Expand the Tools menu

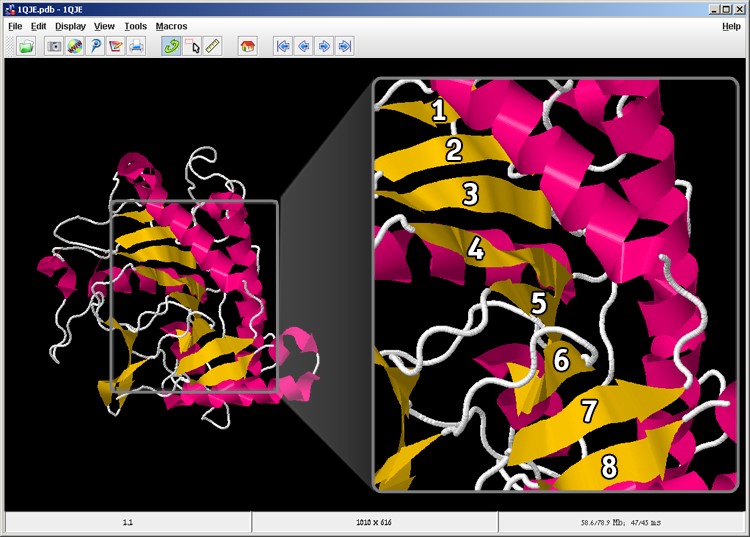[135, 26]
